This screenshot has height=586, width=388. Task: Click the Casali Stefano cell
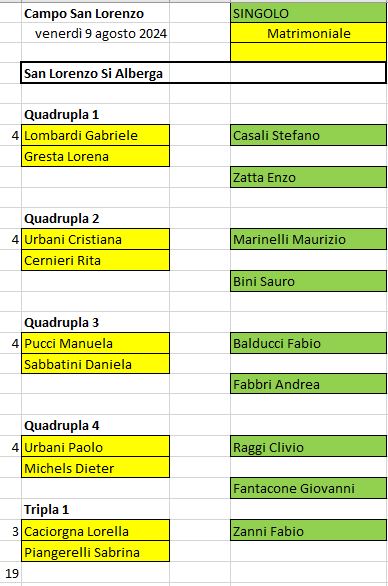click(x=308, y=135)
